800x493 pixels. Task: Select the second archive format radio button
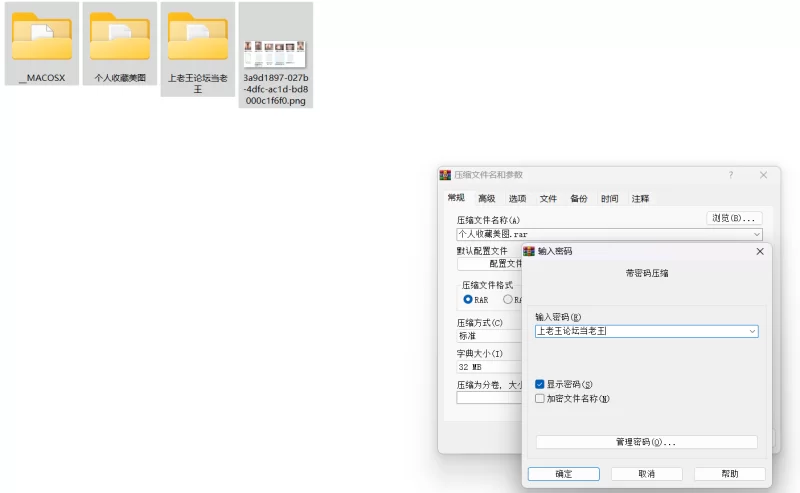tap(508, 300)
